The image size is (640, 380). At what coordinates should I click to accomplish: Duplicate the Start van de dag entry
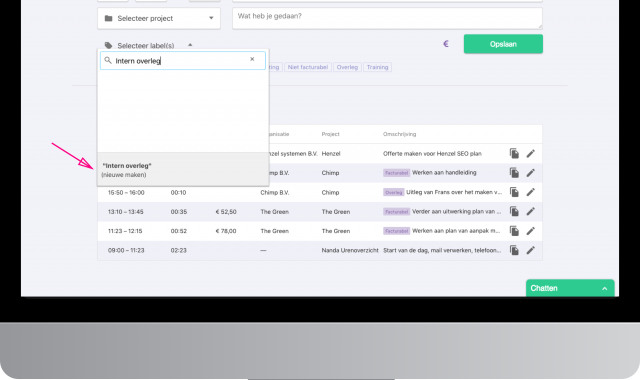(x=514, y=250)
